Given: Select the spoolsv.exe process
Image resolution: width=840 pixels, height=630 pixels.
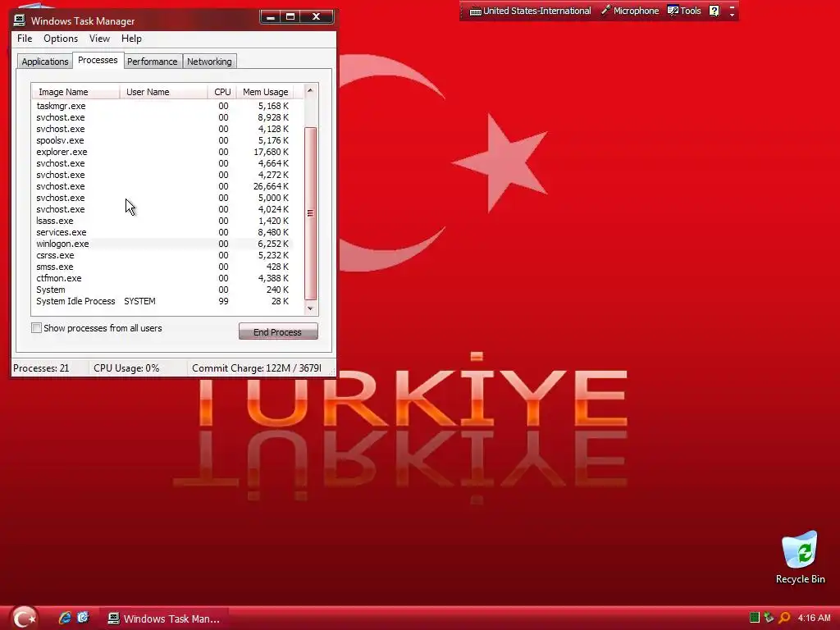Looking at the screenshot, I should [163, 140].
